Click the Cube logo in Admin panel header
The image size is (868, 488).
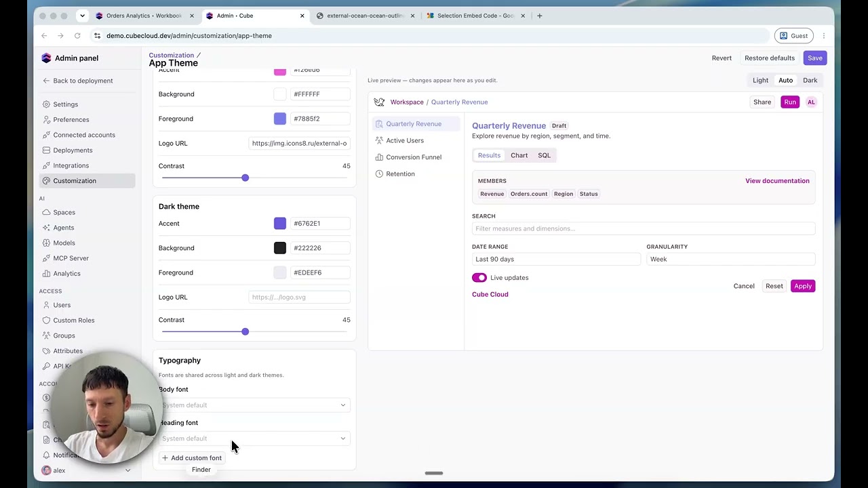[x=46, y=58]
